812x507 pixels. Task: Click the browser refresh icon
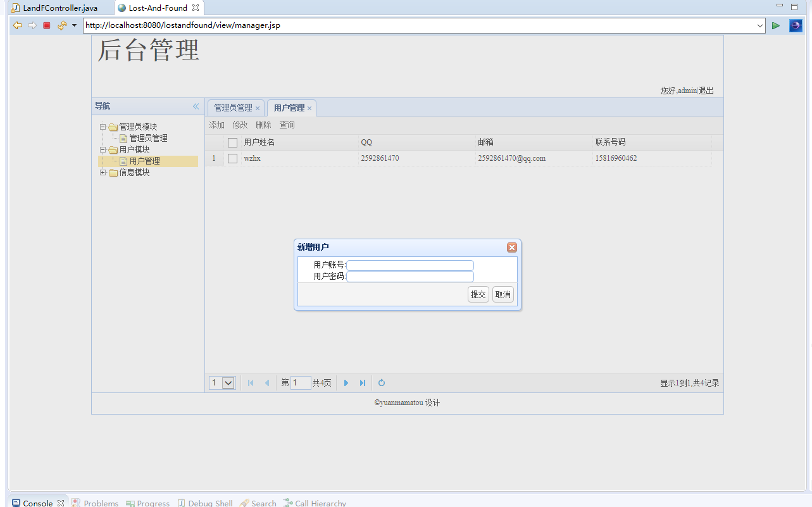[61, 25]
